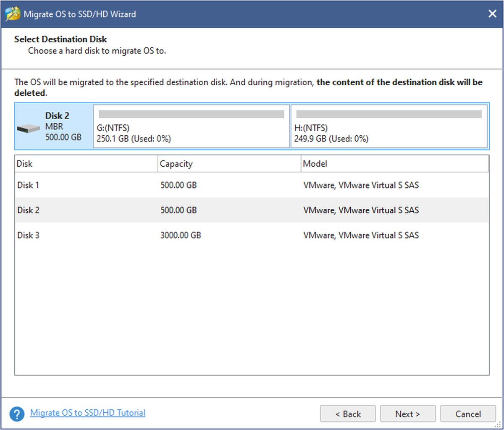Click Disk 2's 500.00 GB capacity cell
Viewport: 504px width, 430px height.
178,210
